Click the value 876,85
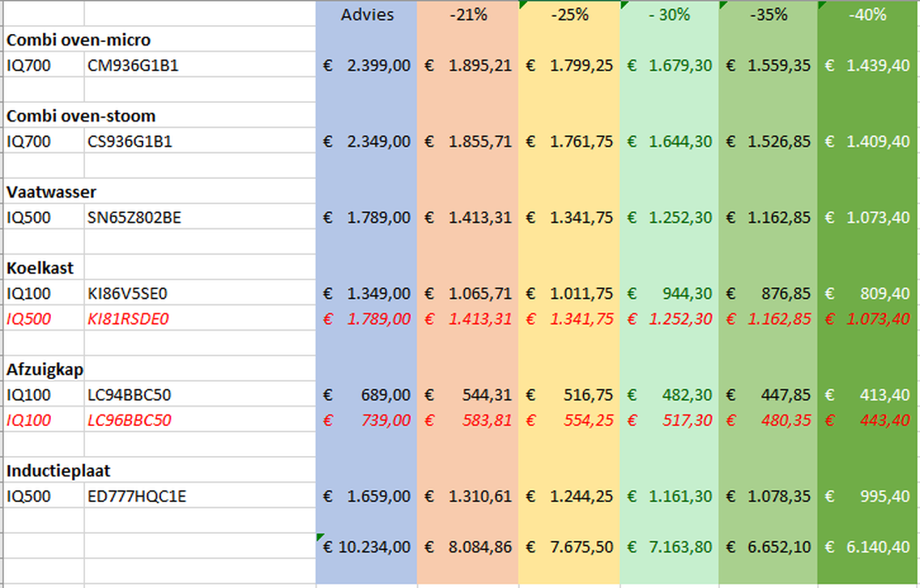 tap(768, 293)
